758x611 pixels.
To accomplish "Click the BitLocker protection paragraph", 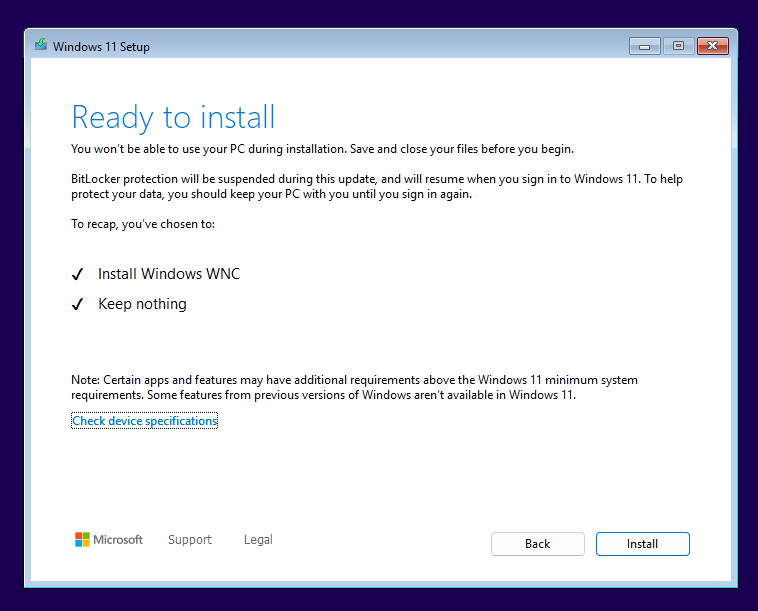I will (377, 187).
